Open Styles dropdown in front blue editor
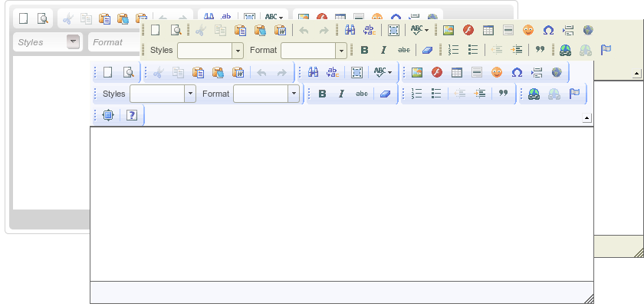 [189, 94]
